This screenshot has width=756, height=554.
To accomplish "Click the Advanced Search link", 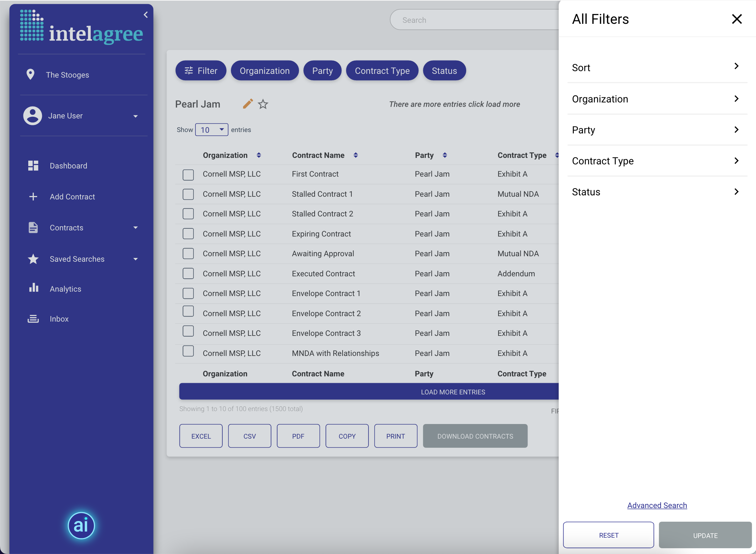I will [657, 505].
